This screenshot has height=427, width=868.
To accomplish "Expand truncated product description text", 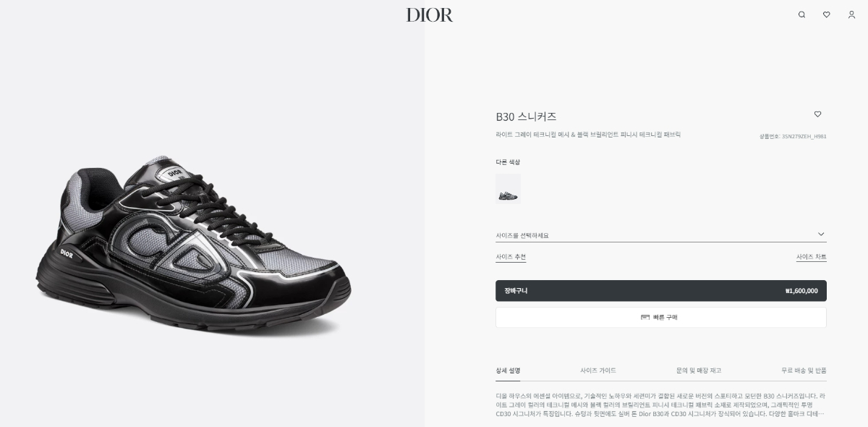I will tap(820, 413).
